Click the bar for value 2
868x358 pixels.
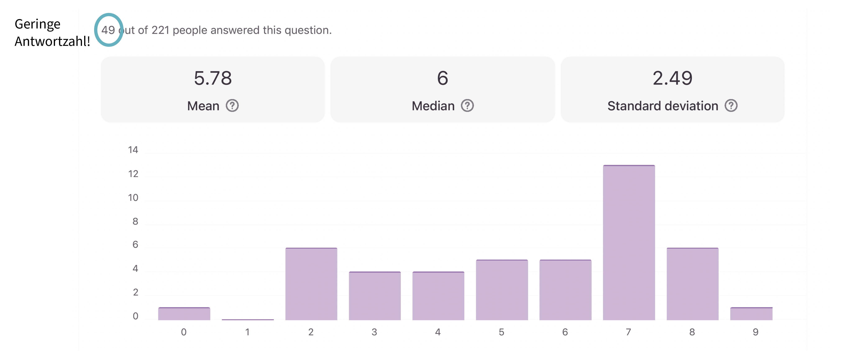point(311,284)
